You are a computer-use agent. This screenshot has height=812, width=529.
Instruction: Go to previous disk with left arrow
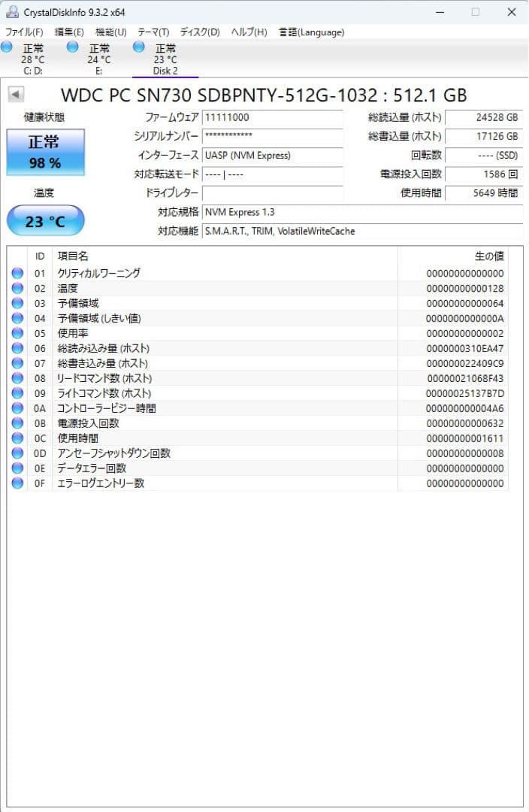[x=16, y=94]
